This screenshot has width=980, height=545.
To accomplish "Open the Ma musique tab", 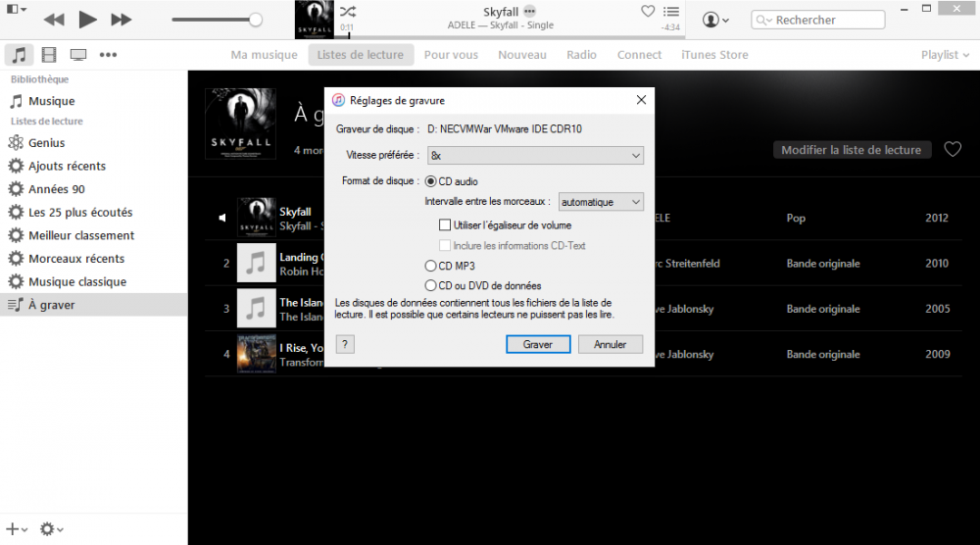I will click(264, 55).
